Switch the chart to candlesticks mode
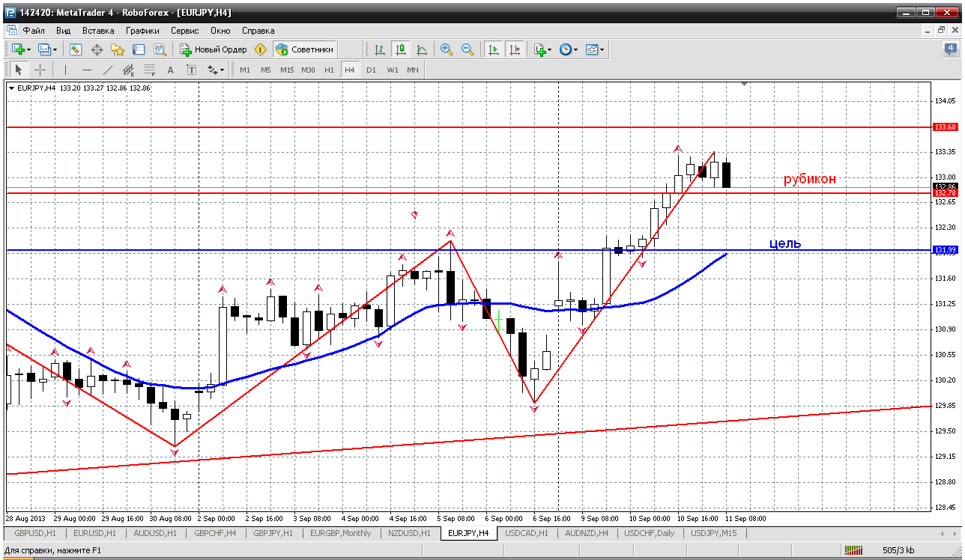The image size is (965, 560). pyautogui.click(x=401, y=49)
